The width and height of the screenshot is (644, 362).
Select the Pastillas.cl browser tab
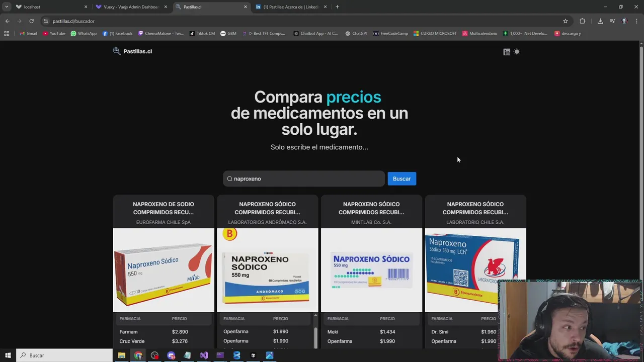[211, 7]
